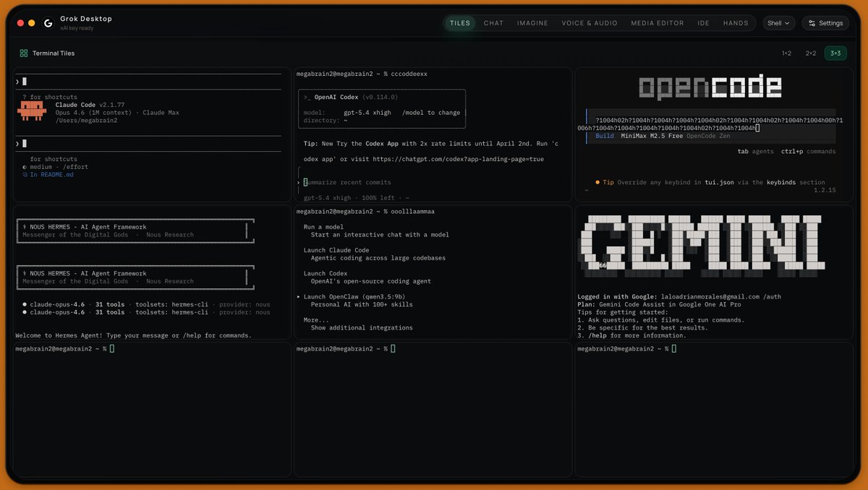This screenshot has height=490, width=868.
Task: Select 'Launch Codex' in Ollama menu
Action: point(325,273)
